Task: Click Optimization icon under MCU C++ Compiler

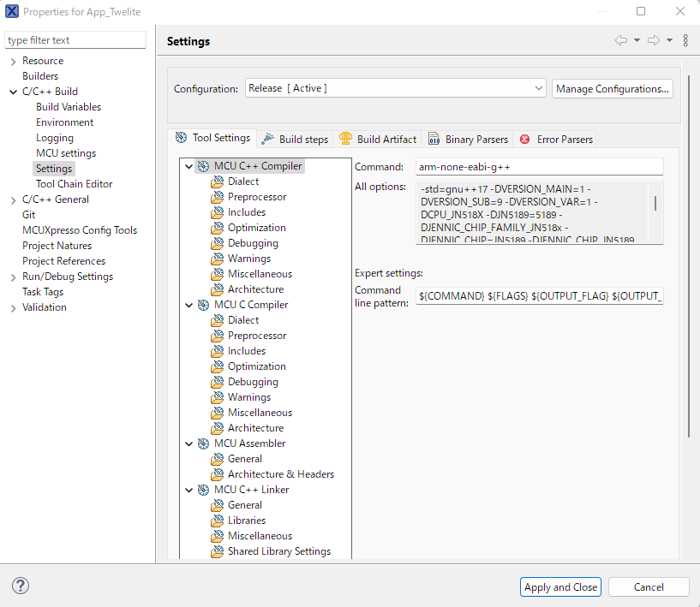Action: pos(218,228)
